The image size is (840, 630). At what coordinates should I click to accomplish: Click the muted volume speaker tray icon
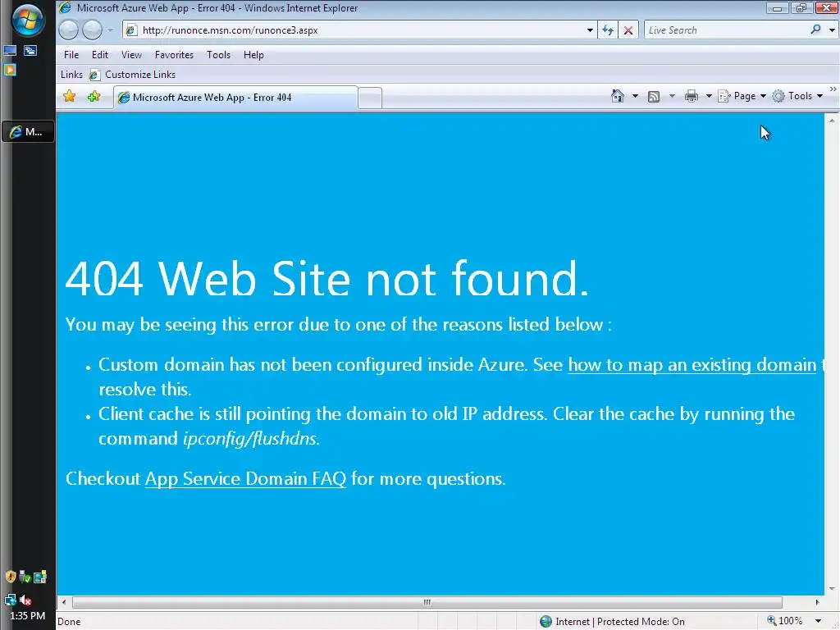point(25,600)
